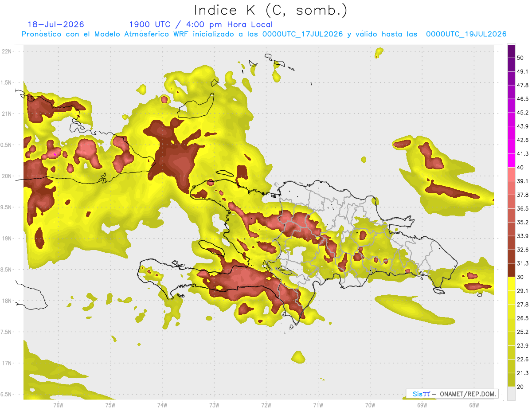Image resolution: width=532 pixels, height=411 pixels.
Task: Click the "37.8" colorbar value
Action: [x=523, y=195]
